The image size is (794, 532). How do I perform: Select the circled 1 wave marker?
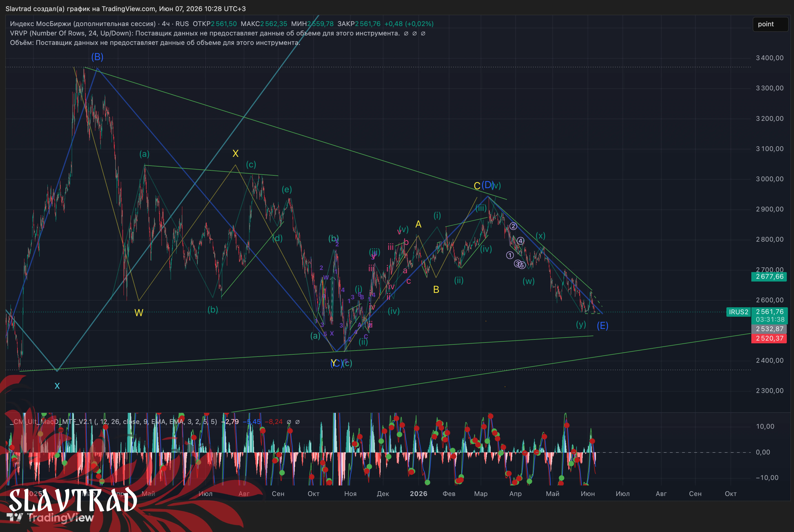point(510,255)
